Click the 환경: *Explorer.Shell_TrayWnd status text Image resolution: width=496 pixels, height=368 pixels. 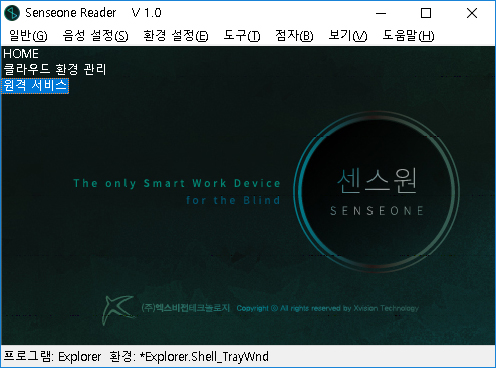click(189, 357)
